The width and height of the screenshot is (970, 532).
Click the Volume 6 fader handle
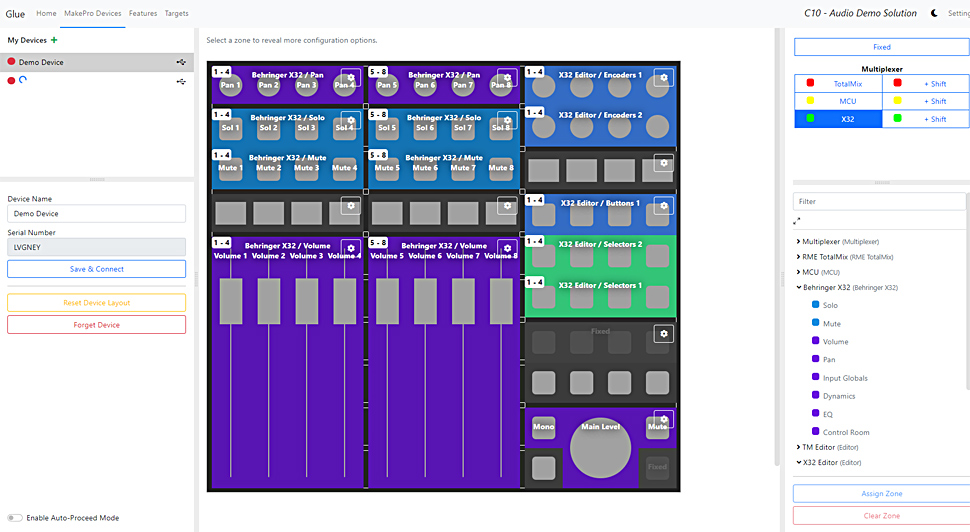[425, 301]
